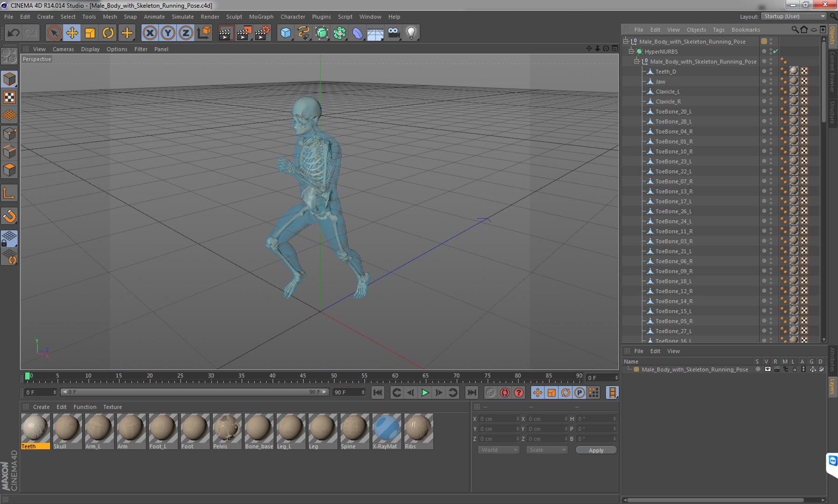Image resolution: width=838 pixels, height=504 pixels.
Task: Open the viewport Filter menu
Action: point(141,49)
